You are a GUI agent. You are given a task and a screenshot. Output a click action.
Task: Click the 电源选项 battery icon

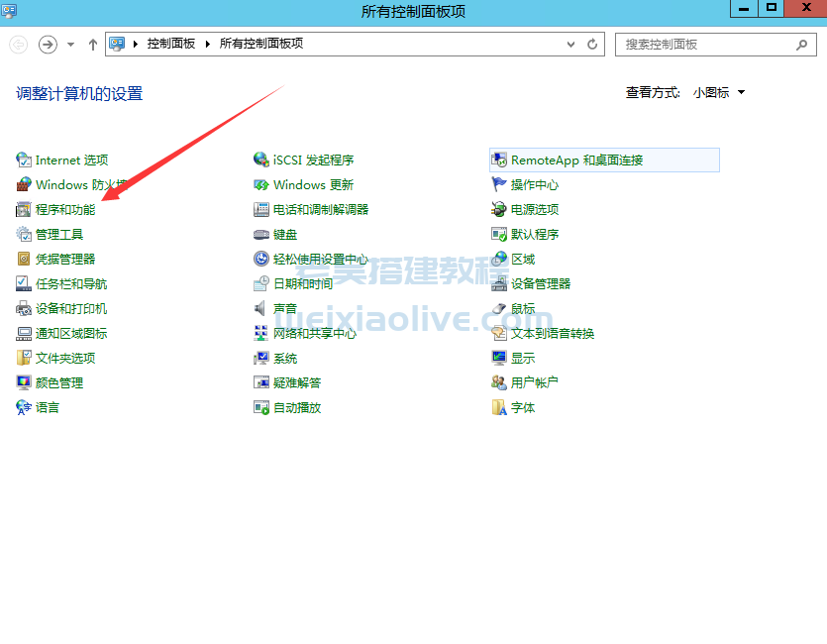[x=499, y=210]
